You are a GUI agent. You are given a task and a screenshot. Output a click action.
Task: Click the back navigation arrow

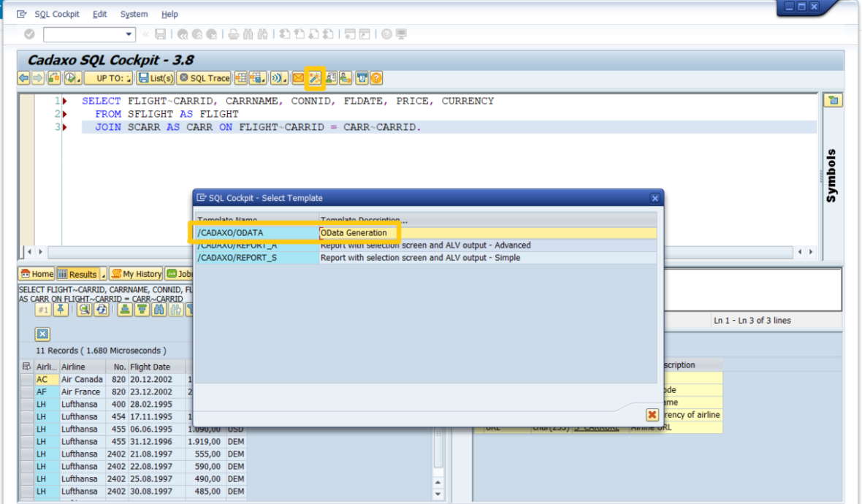[x=23, y=77]
